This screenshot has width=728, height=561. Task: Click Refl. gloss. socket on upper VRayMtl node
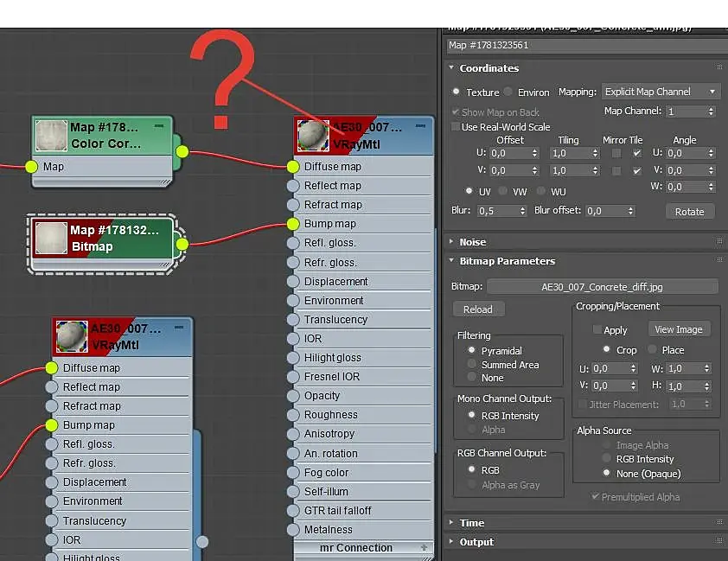click(293, 243)
